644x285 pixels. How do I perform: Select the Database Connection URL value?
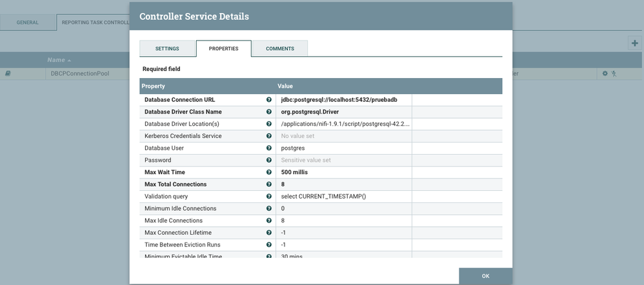pyautogui.click(x=343, y=100)
